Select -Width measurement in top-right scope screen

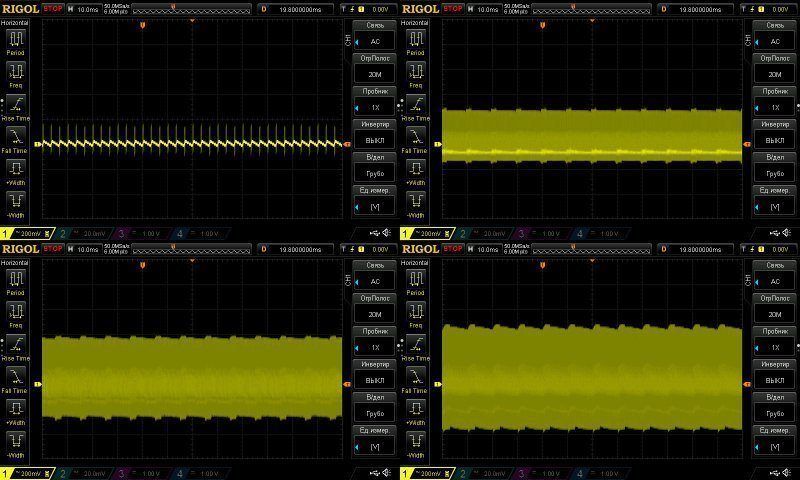coord(416,206)
